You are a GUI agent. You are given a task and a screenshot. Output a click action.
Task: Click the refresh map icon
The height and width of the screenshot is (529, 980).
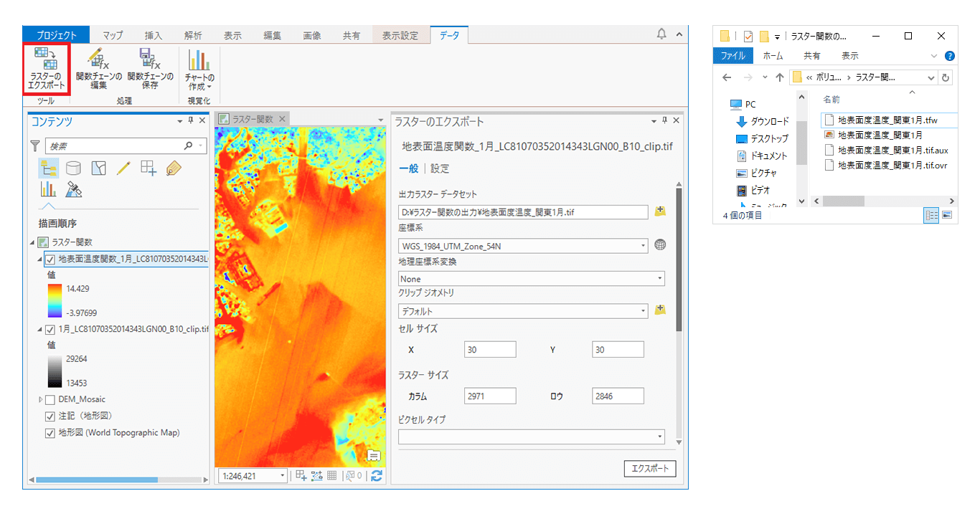point(377,475)
